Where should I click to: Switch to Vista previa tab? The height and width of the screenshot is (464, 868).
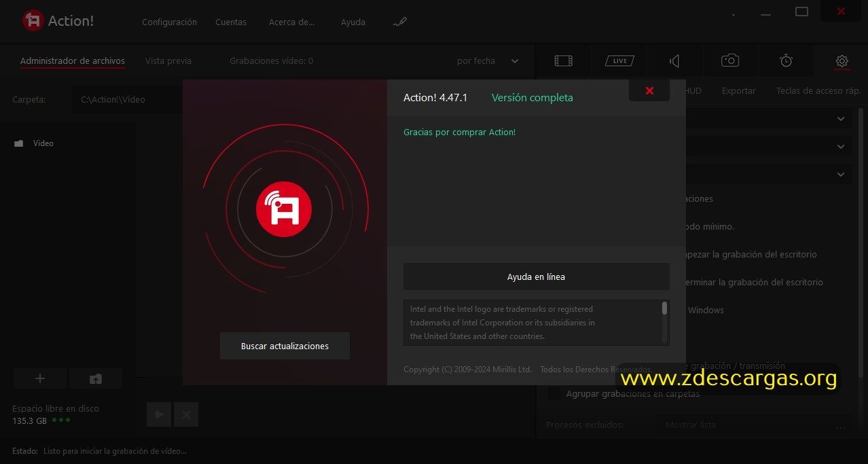click(168, 60)
